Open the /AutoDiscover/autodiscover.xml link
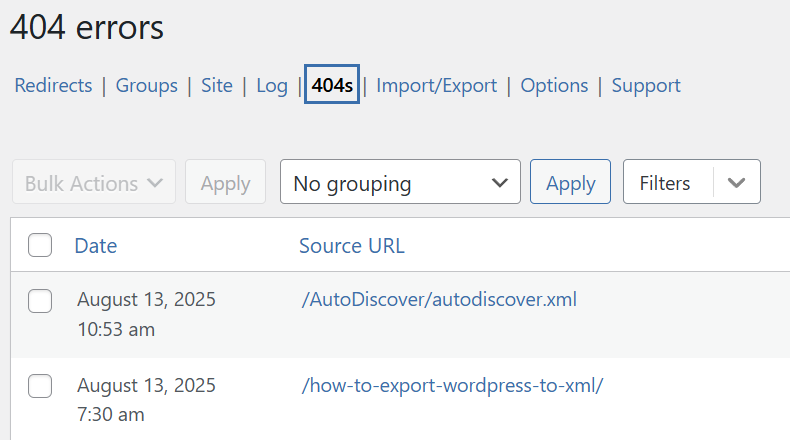The width and height of the screenshot is (790, 440). pos(438,299)
